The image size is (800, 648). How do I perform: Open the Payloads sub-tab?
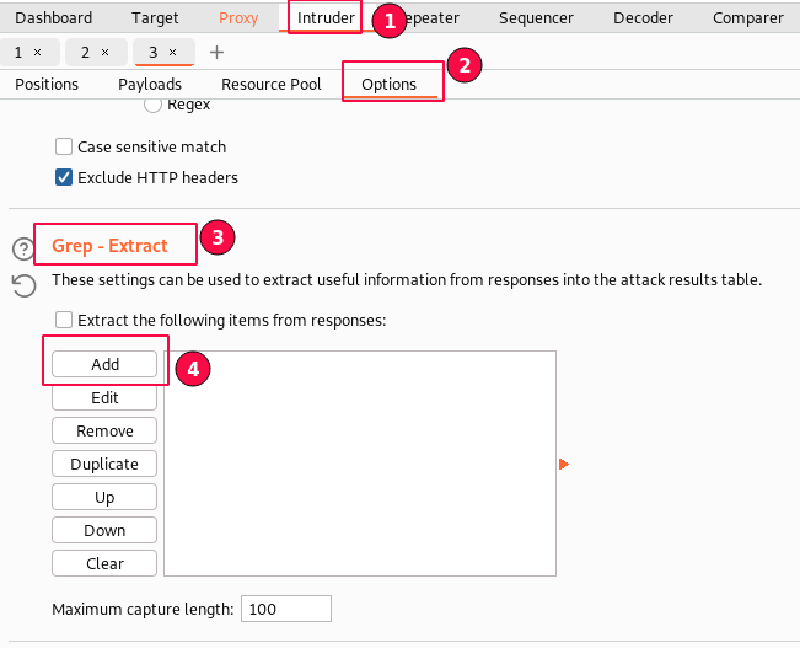pos(150,84)
